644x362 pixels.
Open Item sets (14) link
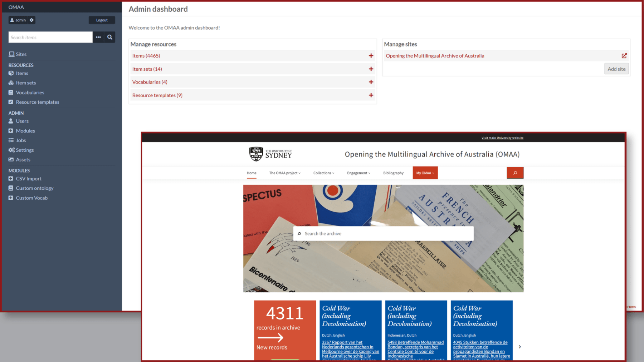147,69
